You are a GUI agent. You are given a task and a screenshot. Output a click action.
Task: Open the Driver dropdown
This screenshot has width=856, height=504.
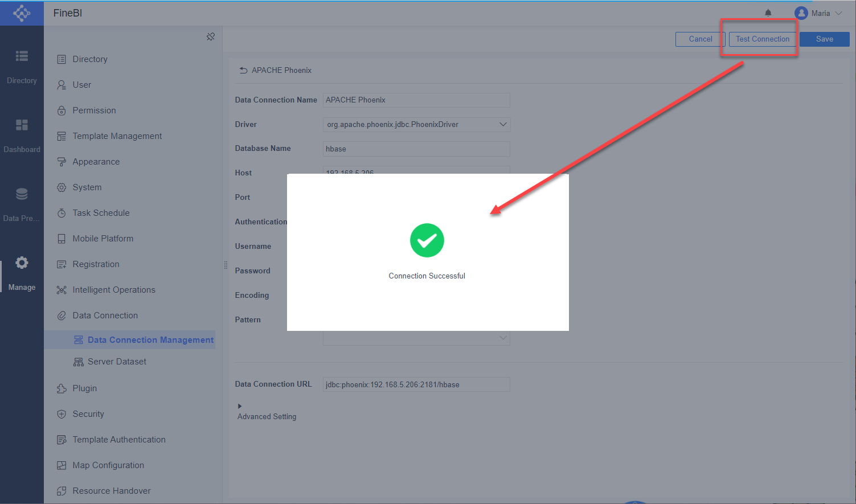point(416,125)
